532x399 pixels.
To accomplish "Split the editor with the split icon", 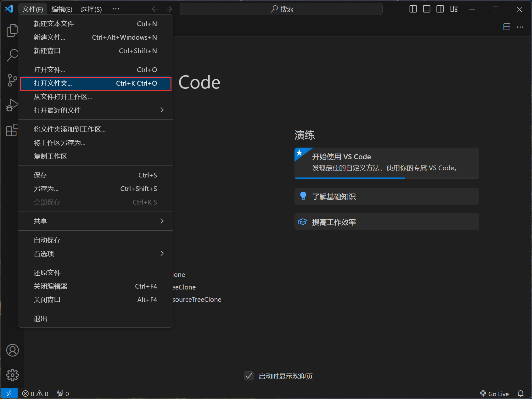I will [507, 27].
